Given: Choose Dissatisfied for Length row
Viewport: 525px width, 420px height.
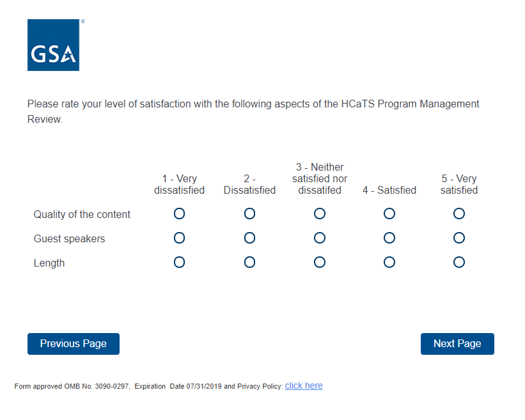Looking at the screenshot, I should tap(249, 262).
